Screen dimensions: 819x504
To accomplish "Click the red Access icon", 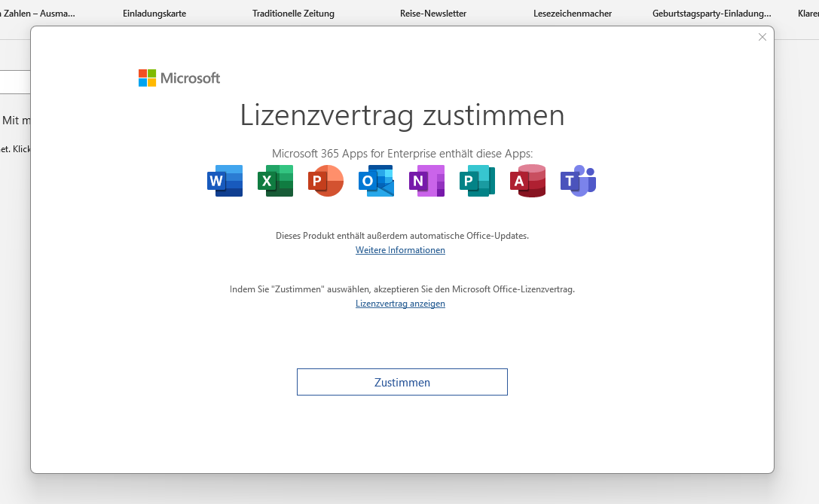I will pos(527,181).
